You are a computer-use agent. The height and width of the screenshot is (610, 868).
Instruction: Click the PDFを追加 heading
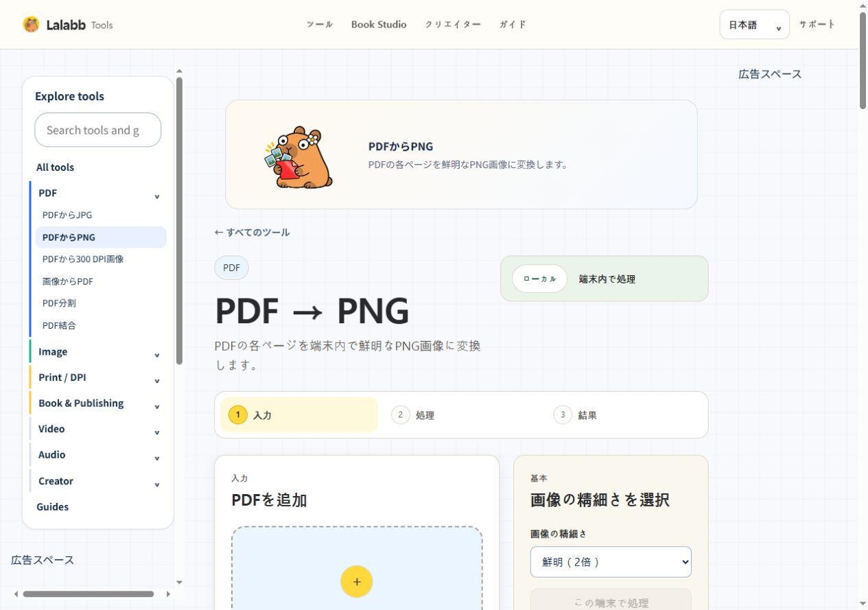click(x=269, y=500)
